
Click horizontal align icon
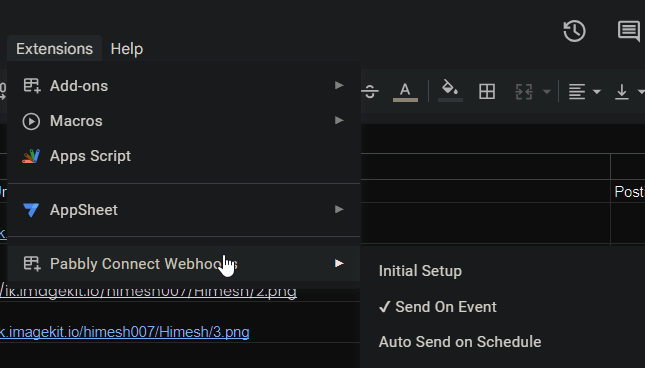coord(577,91)
